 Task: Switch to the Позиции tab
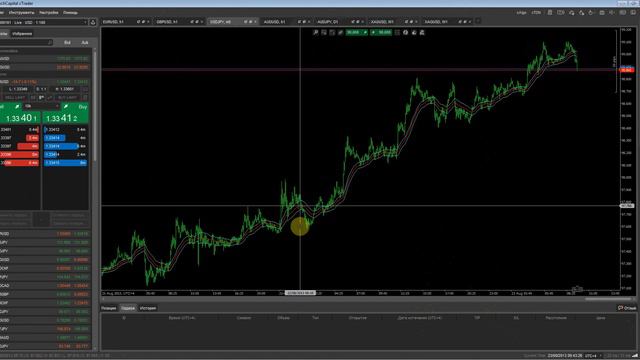tap(109, 308)
